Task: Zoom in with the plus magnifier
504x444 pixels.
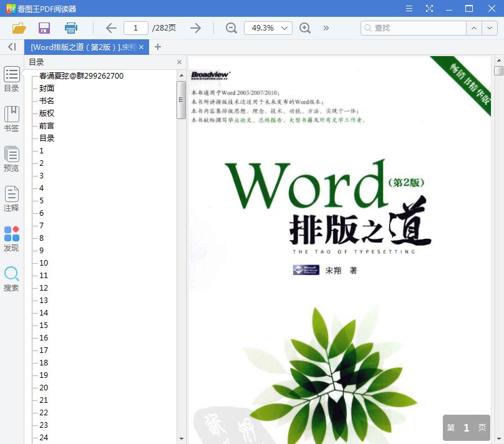Action: (305, 28)
